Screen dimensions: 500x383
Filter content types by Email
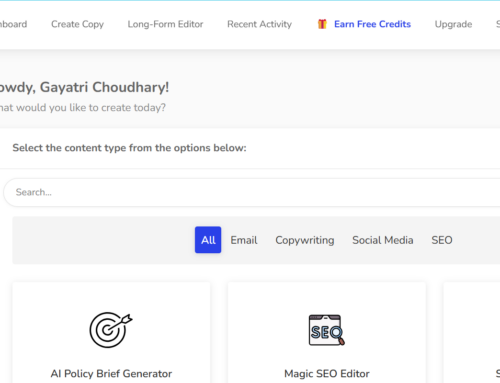pos(244,240)
